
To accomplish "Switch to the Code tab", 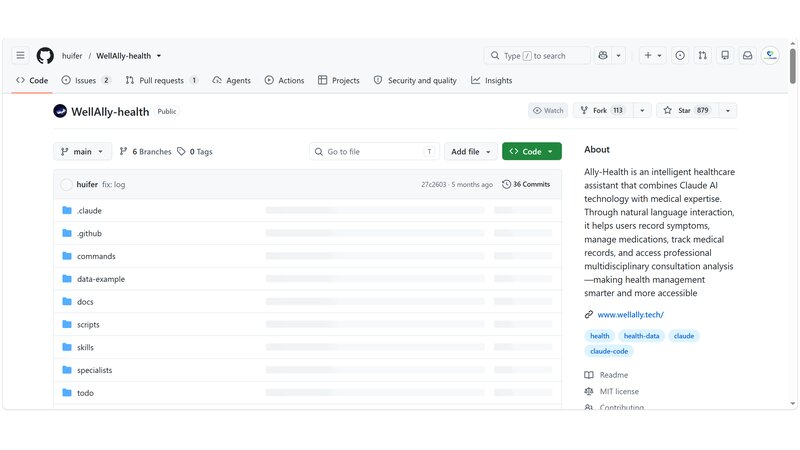I will click(x=32, y=80).
